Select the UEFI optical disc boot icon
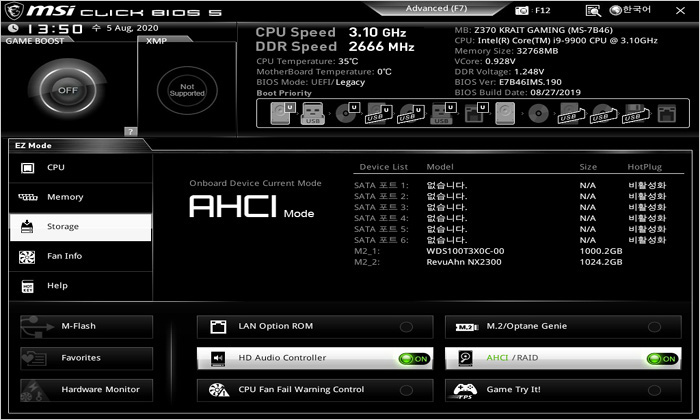The image size is (700, 420). pos(347,113)
